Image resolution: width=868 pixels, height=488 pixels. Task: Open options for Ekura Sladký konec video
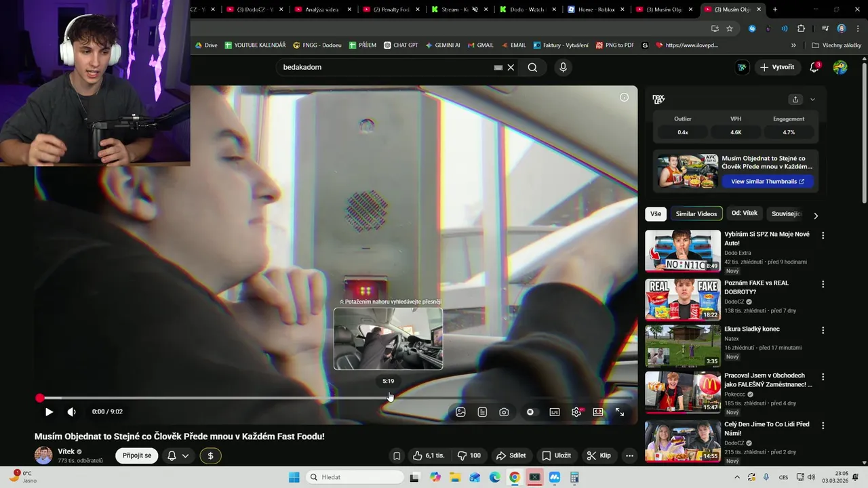[823, 330]
